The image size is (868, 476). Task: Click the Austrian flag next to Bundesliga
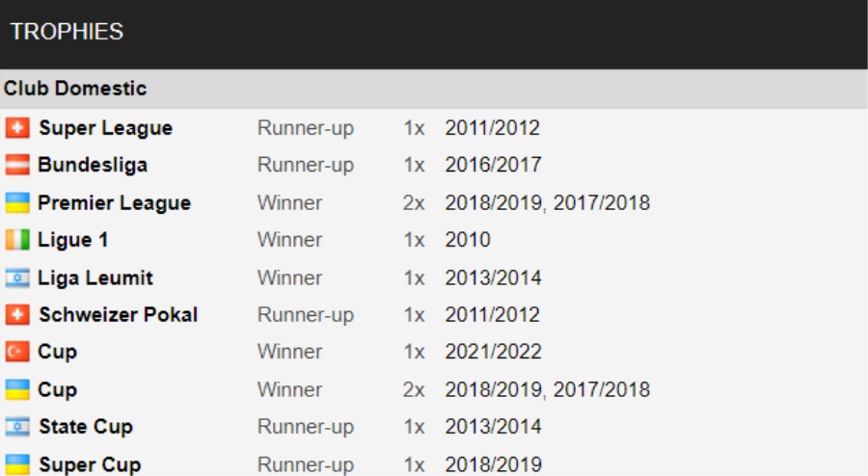tap(17, 165)
